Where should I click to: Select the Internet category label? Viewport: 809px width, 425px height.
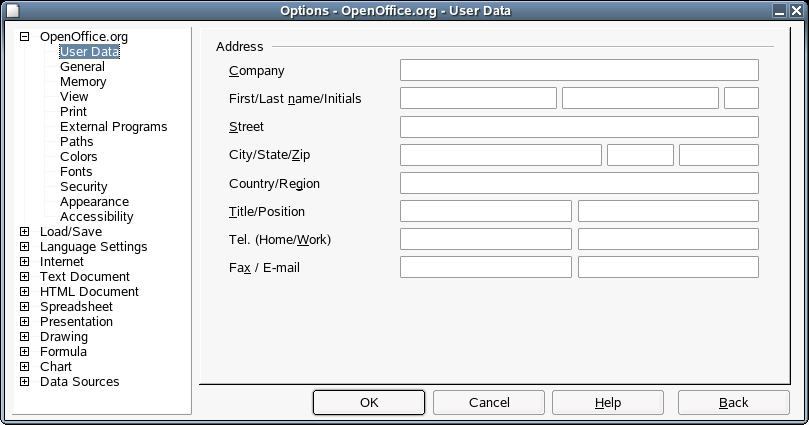point(62,261)
